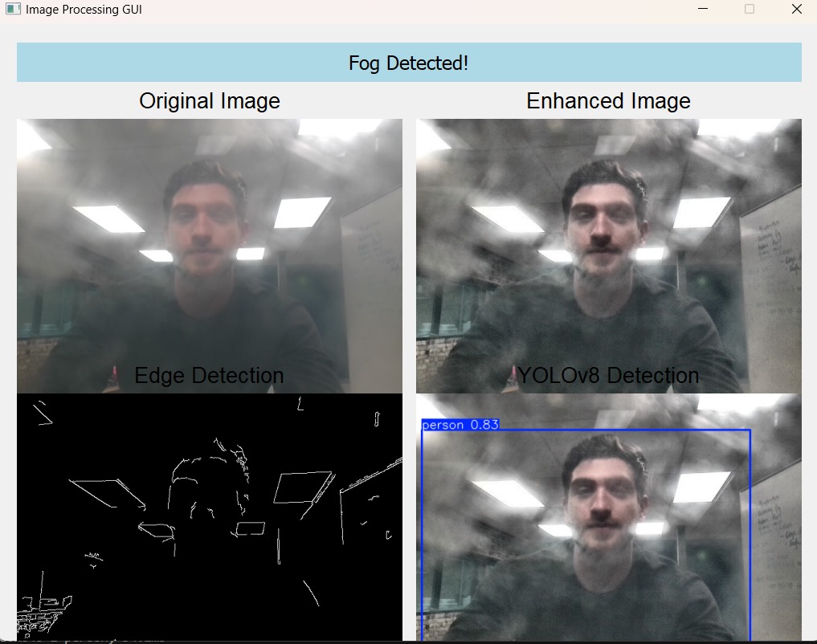Click the Fog Detected! status banner
This screenshot has height=644, width=817.
[409, 63]
